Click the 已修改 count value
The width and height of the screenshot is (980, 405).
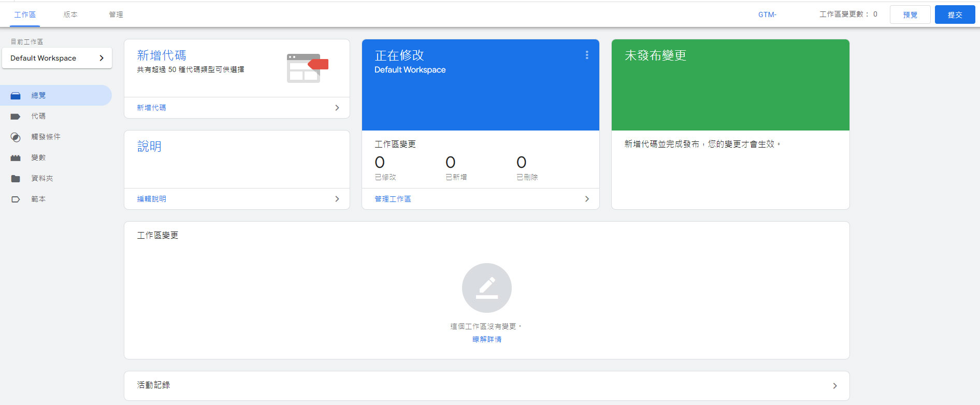click(x=380, y=163)
